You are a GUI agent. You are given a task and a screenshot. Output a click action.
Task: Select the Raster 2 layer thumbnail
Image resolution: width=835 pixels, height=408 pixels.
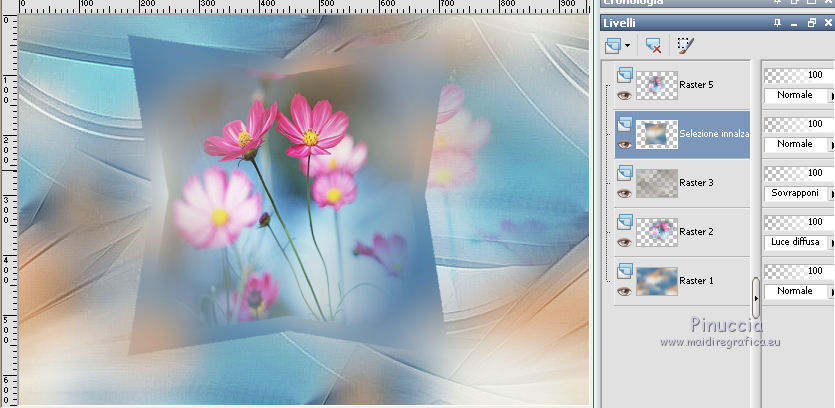pos(657,232)
